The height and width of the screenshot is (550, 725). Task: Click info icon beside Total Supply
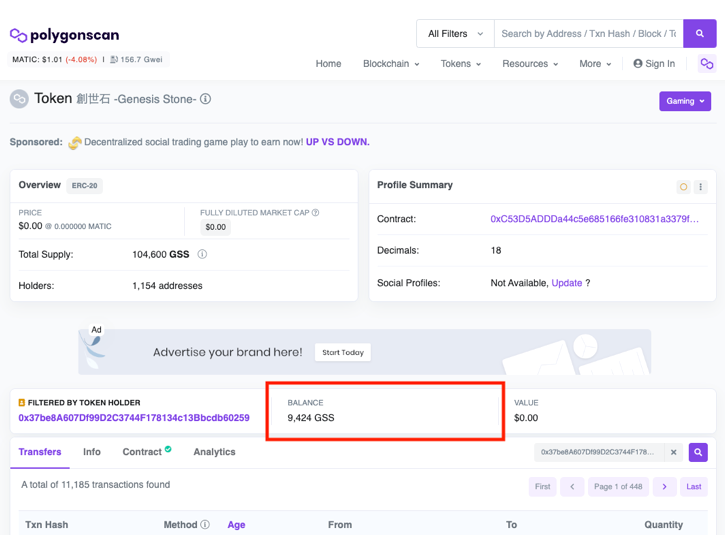tap(202, 255)
